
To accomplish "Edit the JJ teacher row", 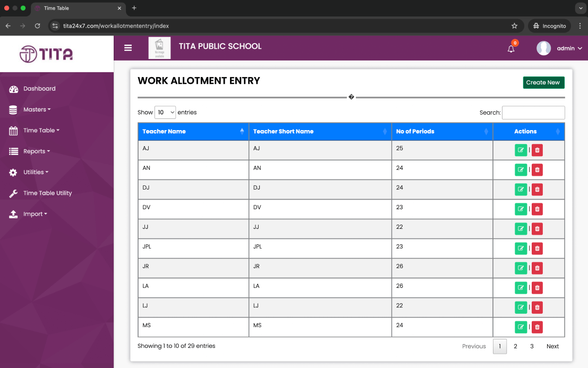I will (x=521, y=228).
